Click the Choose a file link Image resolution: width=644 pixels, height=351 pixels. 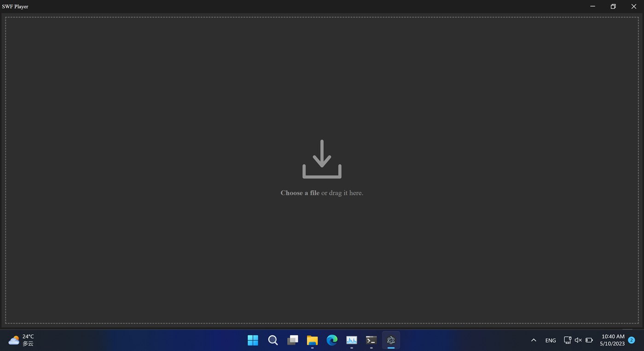click(x=300, y=193)
